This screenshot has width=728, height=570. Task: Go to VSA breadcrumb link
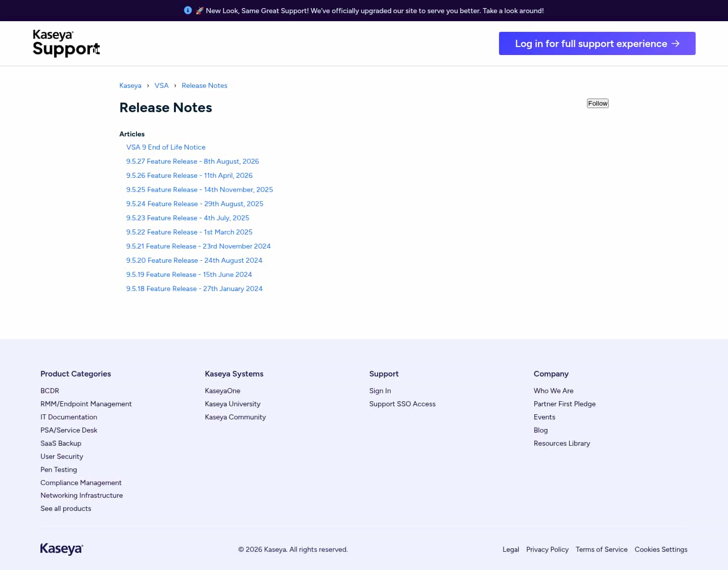[162, 85]
